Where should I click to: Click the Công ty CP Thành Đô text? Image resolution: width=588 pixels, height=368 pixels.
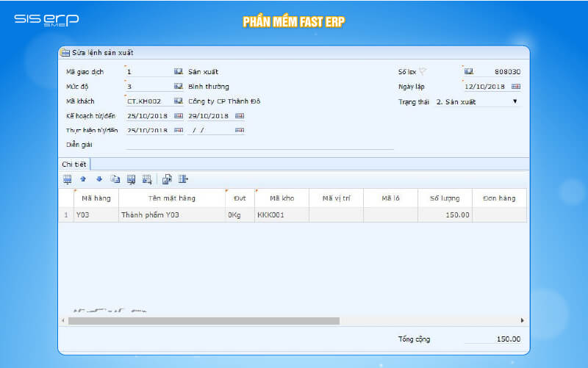point(224,101)
